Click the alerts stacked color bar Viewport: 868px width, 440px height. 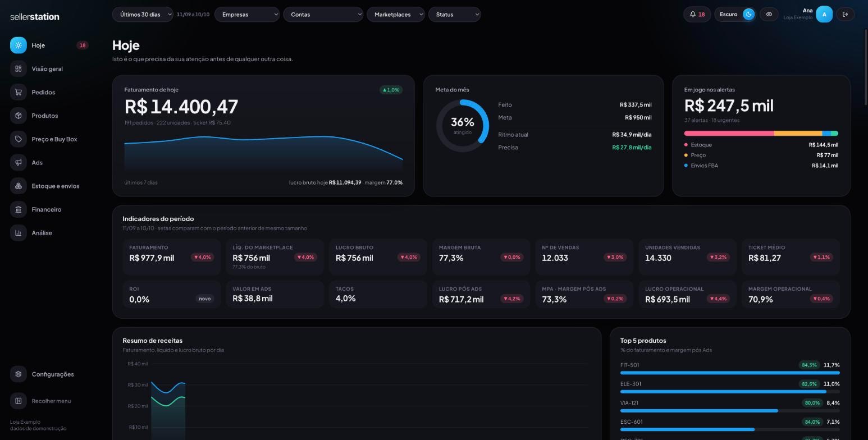[x=761, y=134]
